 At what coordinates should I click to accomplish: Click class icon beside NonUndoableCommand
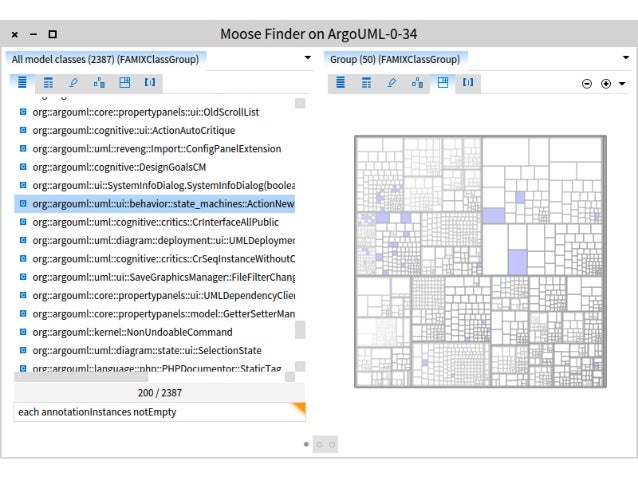pyautogui.click(x=23, y=331)
